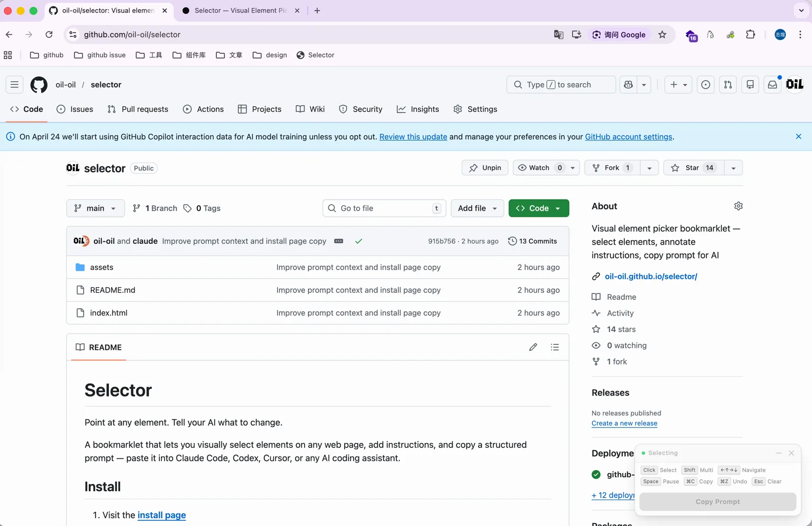Open the Issues shortcut icon in header
Viewport: 812px width, 526px height.
(705, 85)
